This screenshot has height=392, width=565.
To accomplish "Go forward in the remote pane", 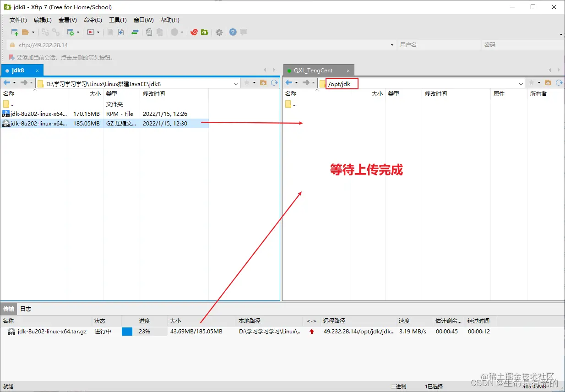I will pos(306,83).
